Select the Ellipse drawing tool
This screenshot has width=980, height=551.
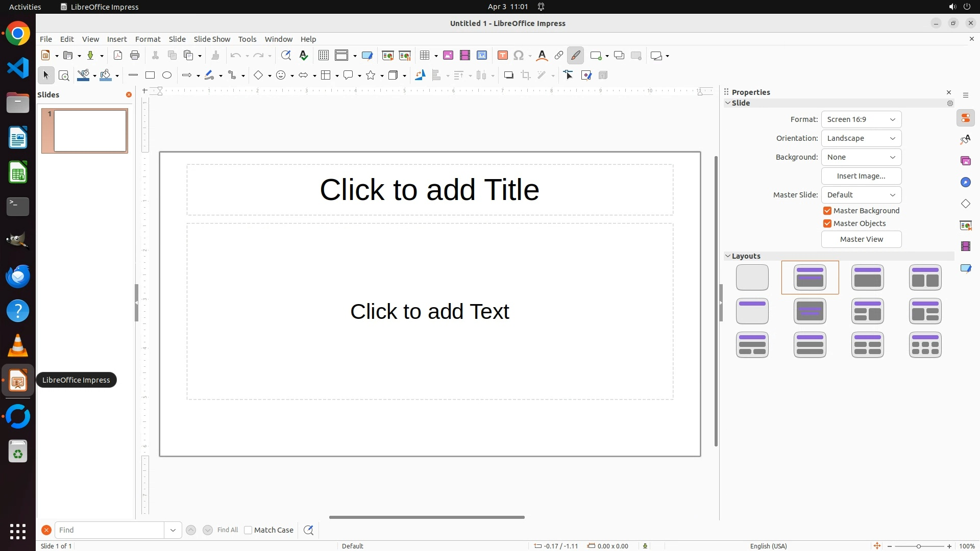(167, 76)
